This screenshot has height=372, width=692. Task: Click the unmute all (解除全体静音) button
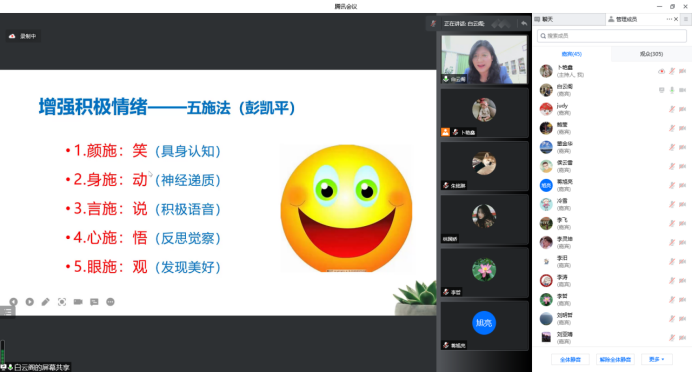[x=615, y=359]
